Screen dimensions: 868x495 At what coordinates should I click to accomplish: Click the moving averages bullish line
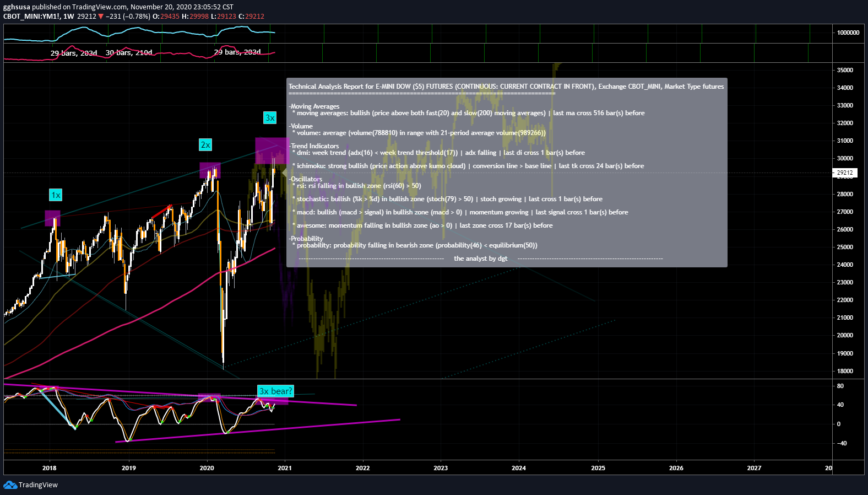(468, 113)
